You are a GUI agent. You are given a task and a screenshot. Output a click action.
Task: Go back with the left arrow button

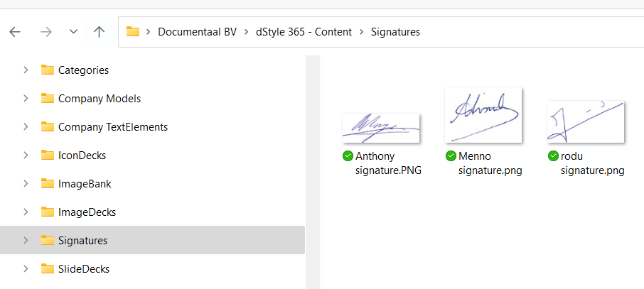coord(15,32)
